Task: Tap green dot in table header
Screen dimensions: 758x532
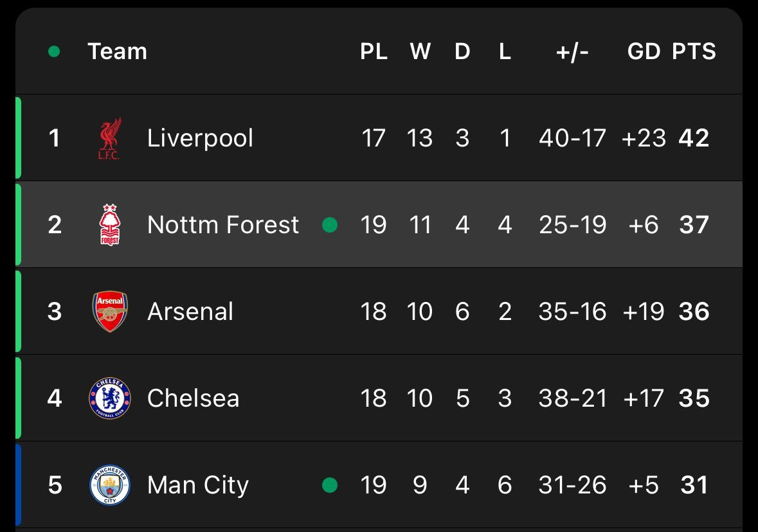Action: click(x=54, y=51)
